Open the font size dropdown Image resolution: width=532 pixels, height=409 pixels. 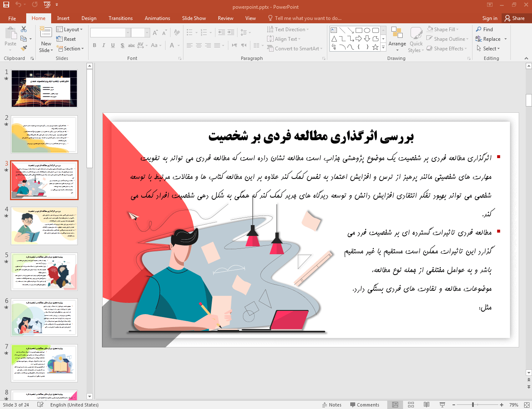coord(147,32)
